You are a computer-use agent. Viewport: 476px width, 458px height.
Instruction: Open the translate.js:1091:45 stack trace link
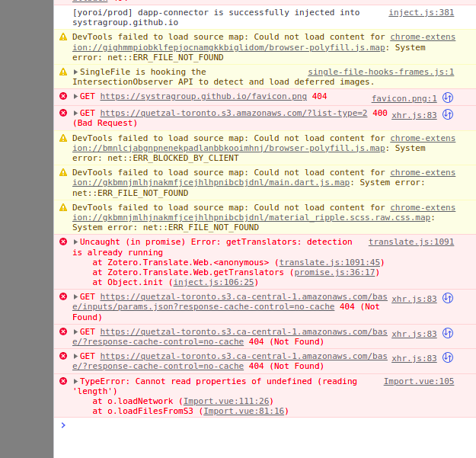[329, 262]
